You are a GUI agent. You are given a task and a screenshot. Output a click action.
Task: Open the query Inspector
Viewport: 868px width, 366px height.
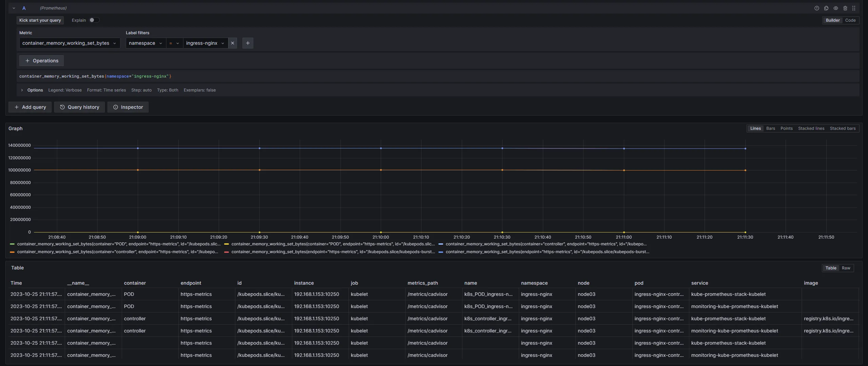(128, 107)
